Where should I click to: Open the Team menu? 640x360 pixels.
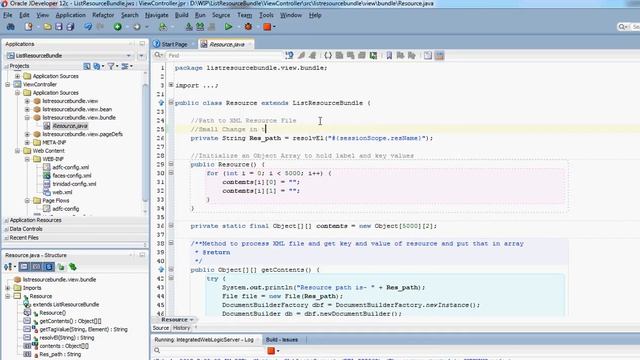[x=244, y=15]
